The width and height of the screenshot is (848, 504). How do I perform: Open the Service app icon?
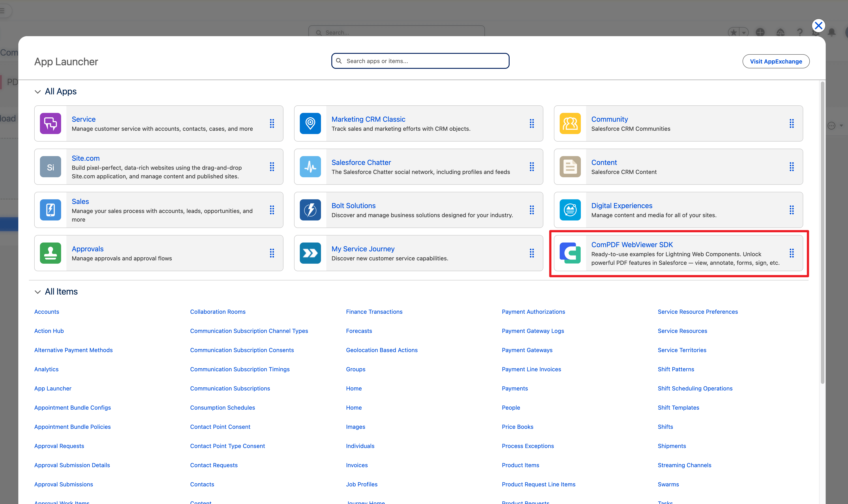(50, 123)
